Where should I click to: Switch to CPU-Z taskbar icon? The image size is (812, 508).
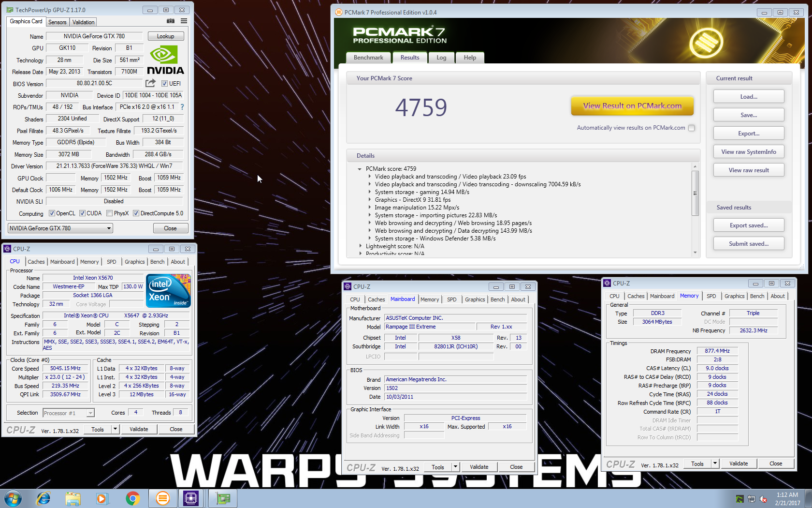[191, 498]
